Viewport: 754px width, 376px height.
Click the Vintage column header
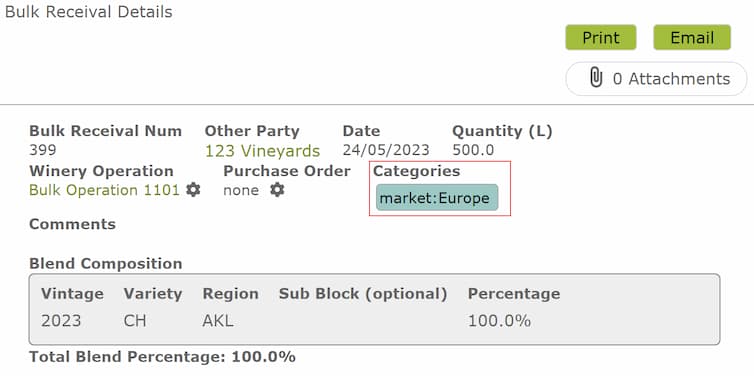[x=72, y=294]
